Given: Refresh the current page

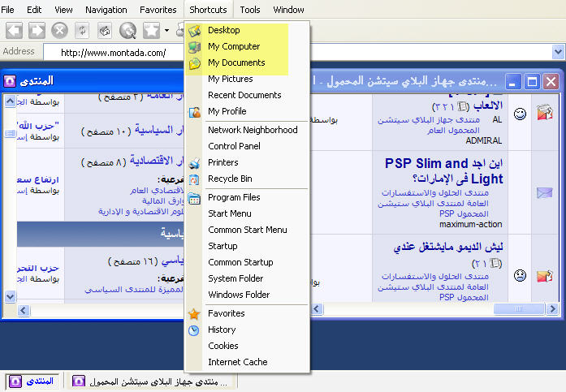Looking at the screenshot, I should coord(82,31).
